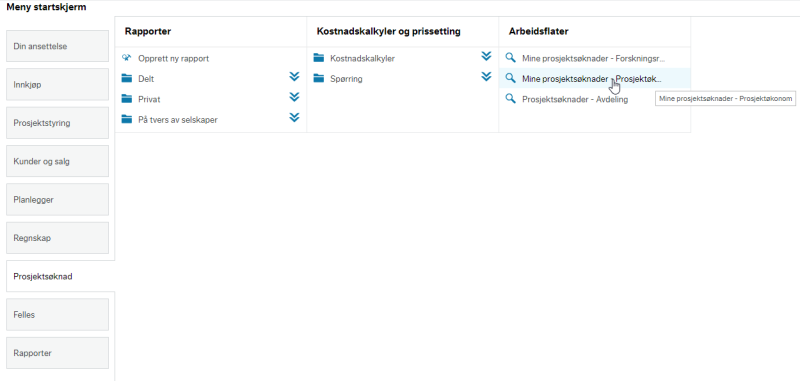Viewport: 800px width, 381px height.
Task: Expand the Privat folder chevron
Action: click(x=294, y=97)
